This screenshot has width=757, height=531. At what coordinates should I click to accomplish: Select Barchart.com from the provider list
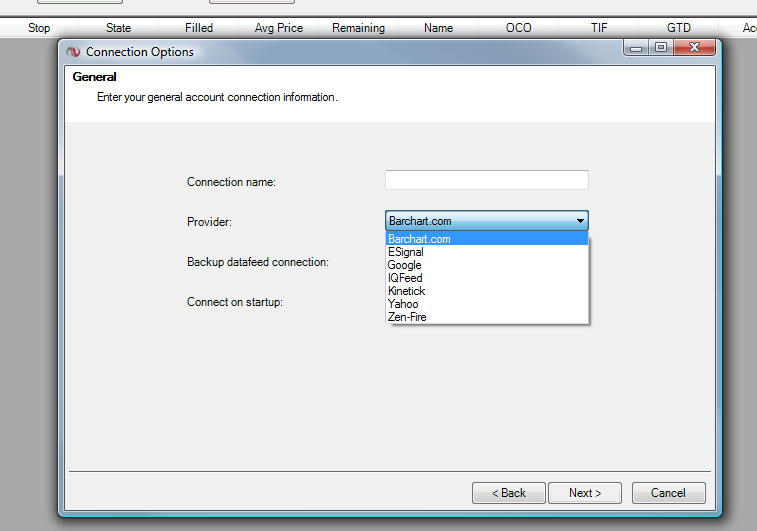487,238
